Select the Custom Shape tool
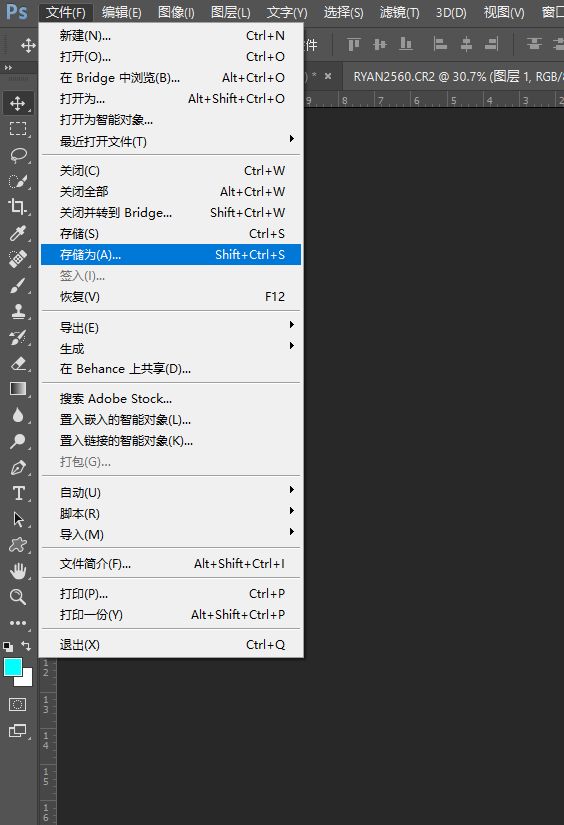The image size is (564, 825). [18, 545]
